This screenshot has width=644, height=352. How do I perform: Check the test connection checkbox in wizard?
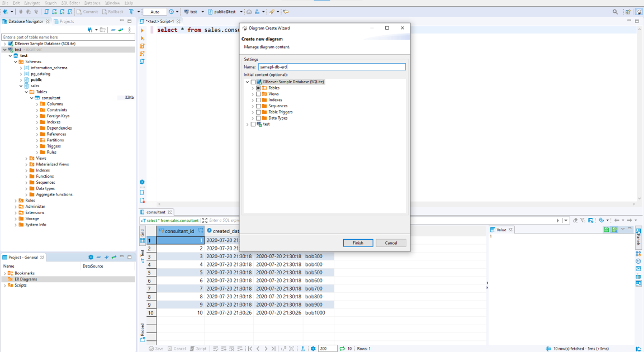(x=253, y=124)
